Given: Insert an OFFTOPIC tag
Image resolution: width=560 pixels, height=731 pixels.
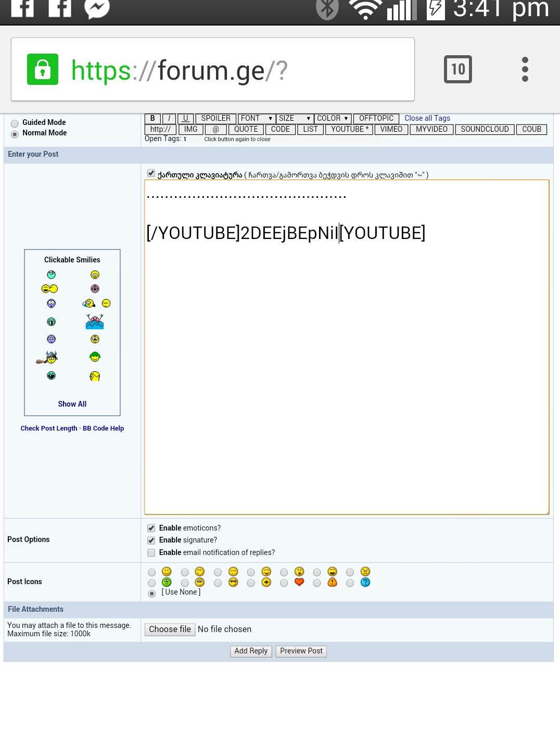Looking at the screenshot, I should tap(376, 119).
